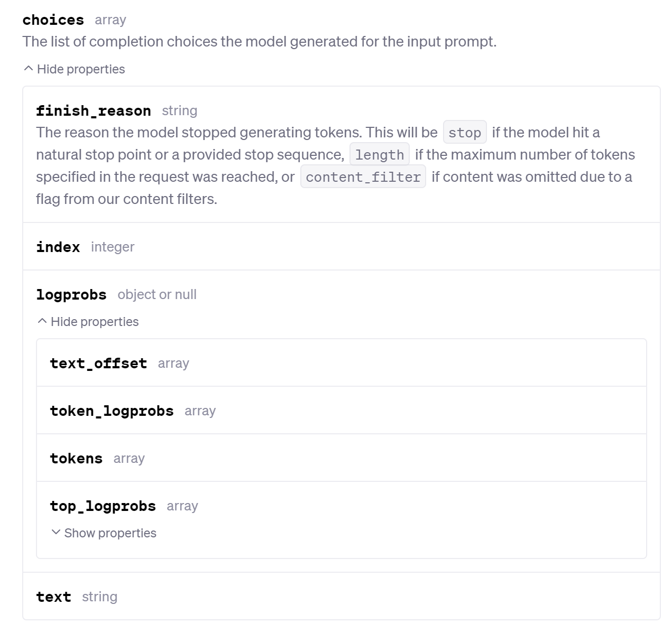This screenshot has height=633, width=672.
Task: Click the choices description sentence
Action: [x=260, y=42]
